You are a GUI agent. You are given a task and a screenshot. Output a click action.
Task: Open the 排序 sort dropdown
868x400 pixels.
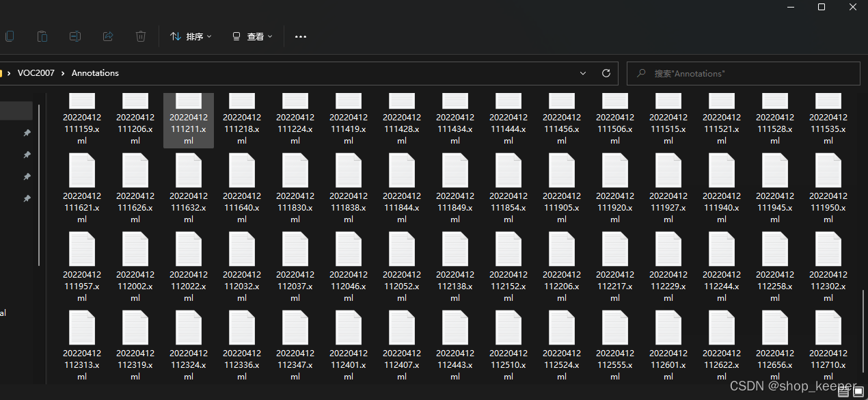click(x=191, y=36)
